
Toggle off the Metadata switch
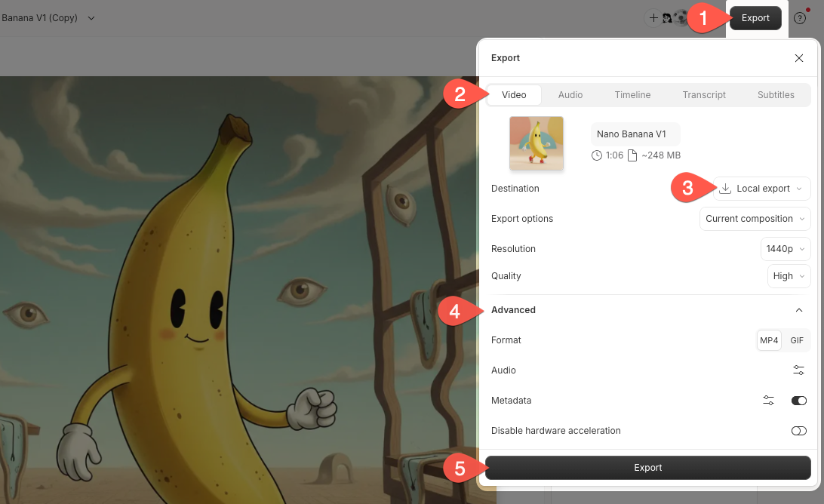pyautogui.click(x=798, y=400)
